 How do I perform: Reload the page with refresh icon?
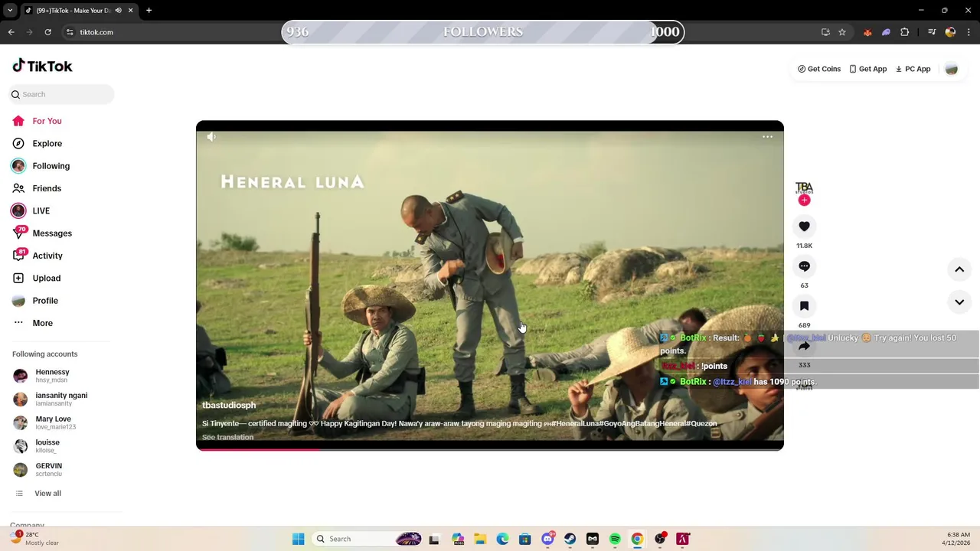[47, 32]
